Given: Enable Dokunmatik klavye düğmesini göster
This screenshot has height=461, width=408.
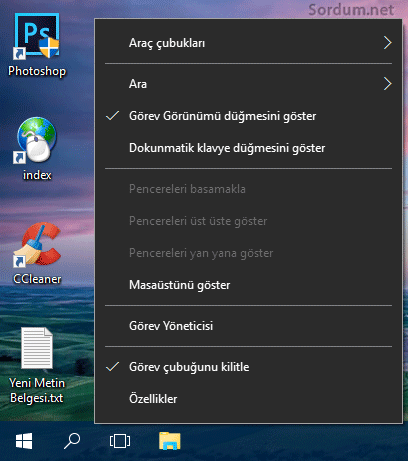Looking at the screenshot, I should pos(248,148).
